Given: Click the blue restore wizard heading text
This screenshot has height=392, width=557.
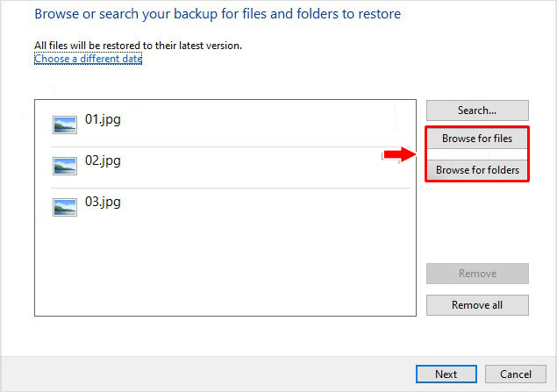Looking at the screenshot, I should coord(218,14).
